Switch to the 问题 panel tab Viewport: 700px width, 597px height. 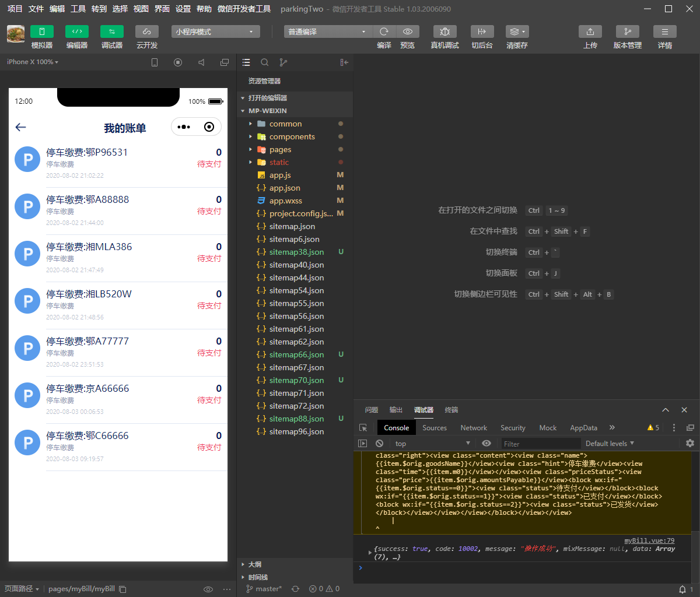[x=371, y=410]
